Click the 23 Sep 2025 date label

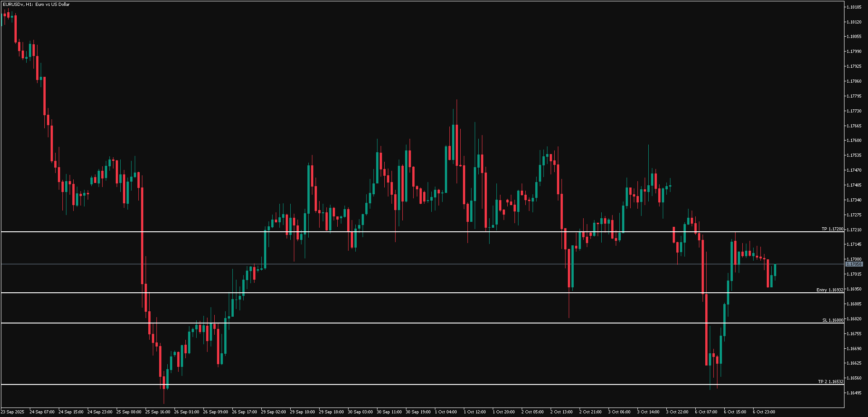pos(13,412)
